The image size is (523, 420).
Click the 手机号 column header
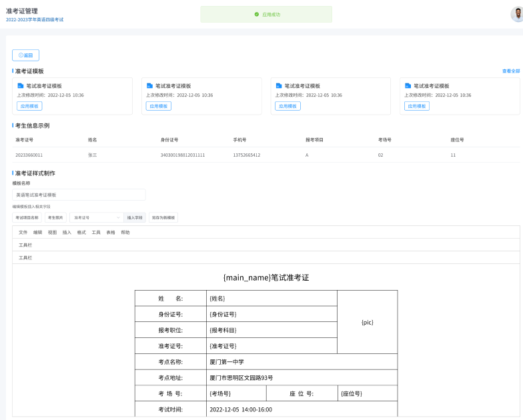pos(240,140)
